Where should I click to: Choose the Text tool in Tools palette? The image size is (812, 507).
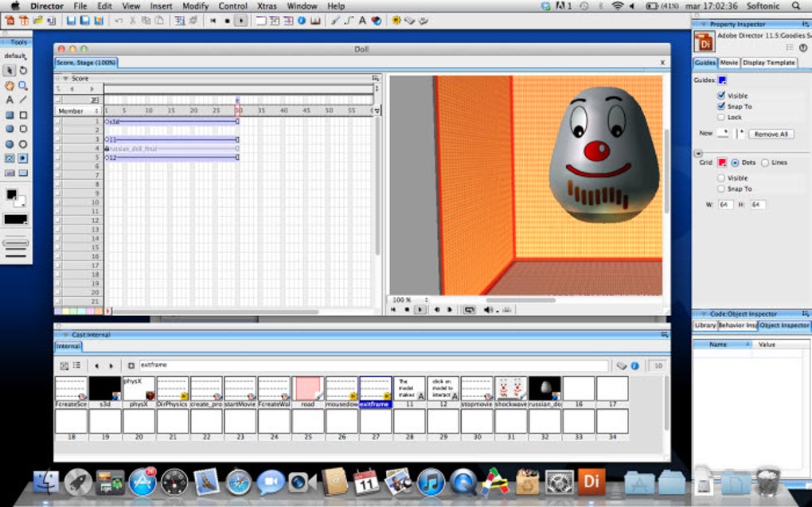coord(10,100)
